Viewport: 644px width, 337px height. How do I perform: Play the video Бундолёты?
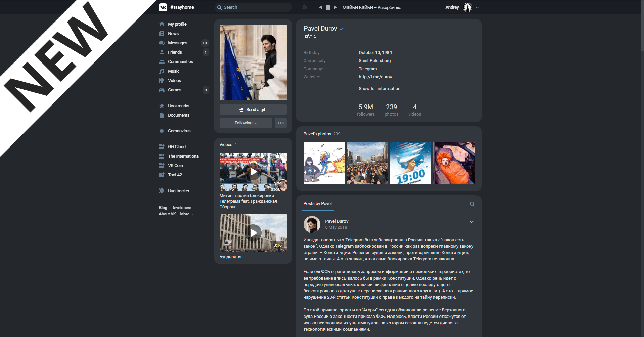253,233
